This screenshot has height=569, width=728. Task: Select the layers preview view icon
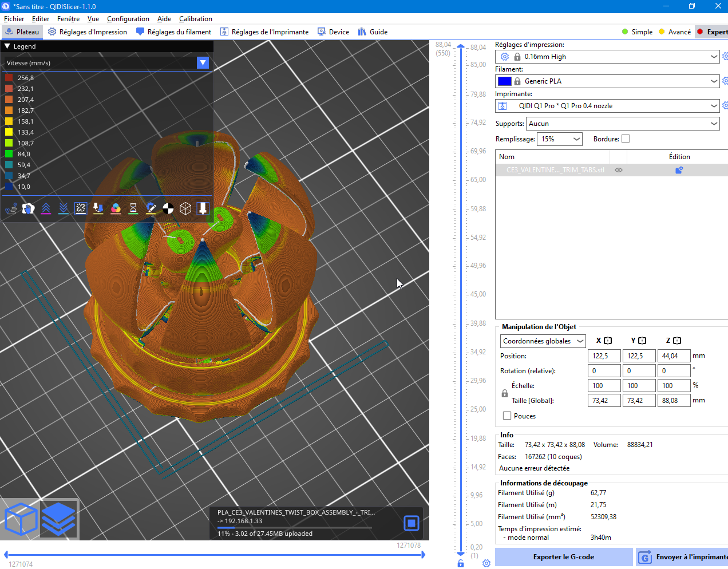tap(59, 519)
